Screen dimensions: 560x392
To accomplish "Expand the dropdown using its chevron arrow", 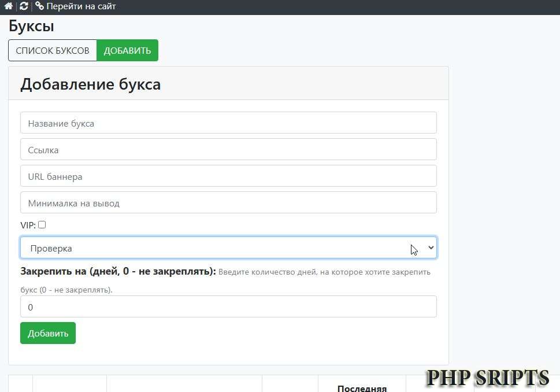I will coord(431,247).
